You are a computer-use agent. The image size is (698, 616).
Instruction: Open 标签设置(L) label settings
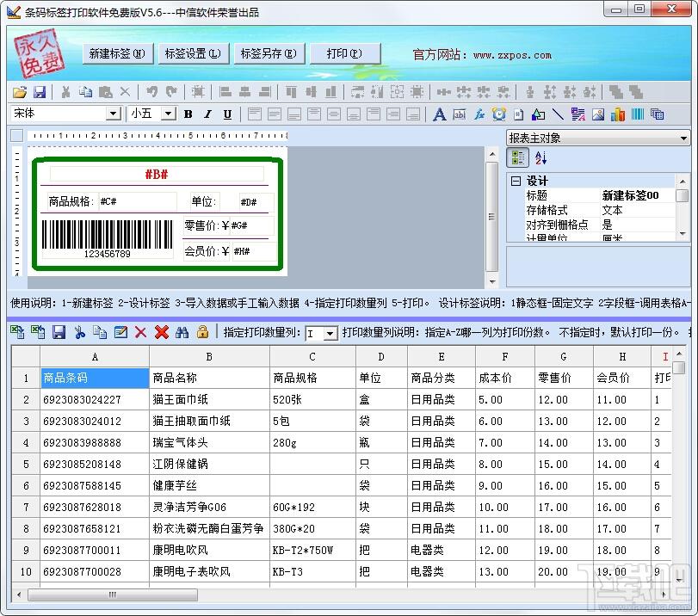tap(193, 54)
